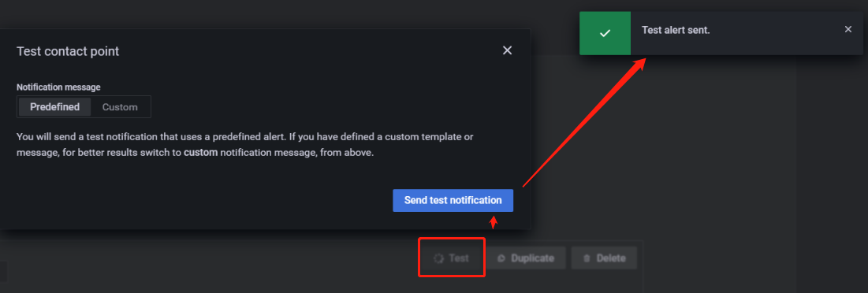Image resolution: width=868 pixels, height=293 pixels.
Task: Click the 'Test contact point' dialog title
Action: tap(68, 51)
